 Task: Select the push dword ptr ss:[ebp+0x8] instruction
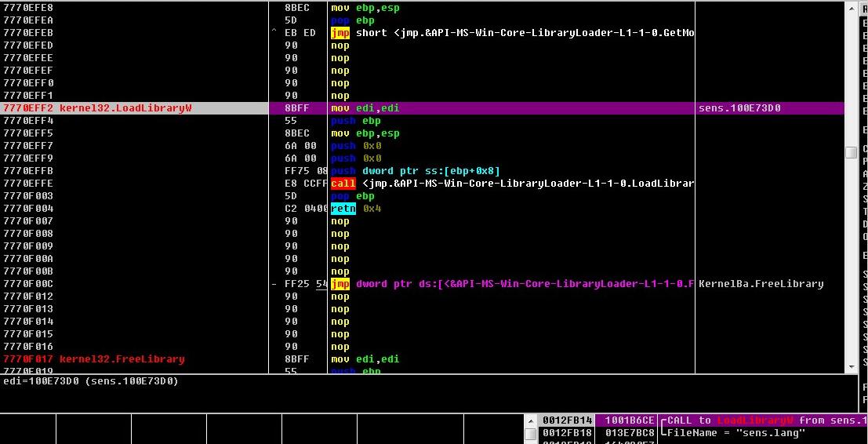click(x=416, y=171)
